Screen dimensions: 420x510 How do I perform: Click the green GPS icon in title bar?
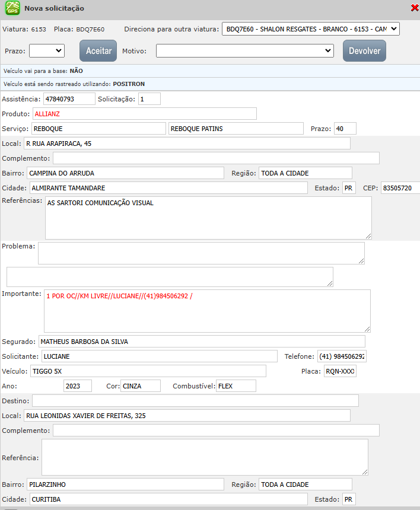point(12,9)
